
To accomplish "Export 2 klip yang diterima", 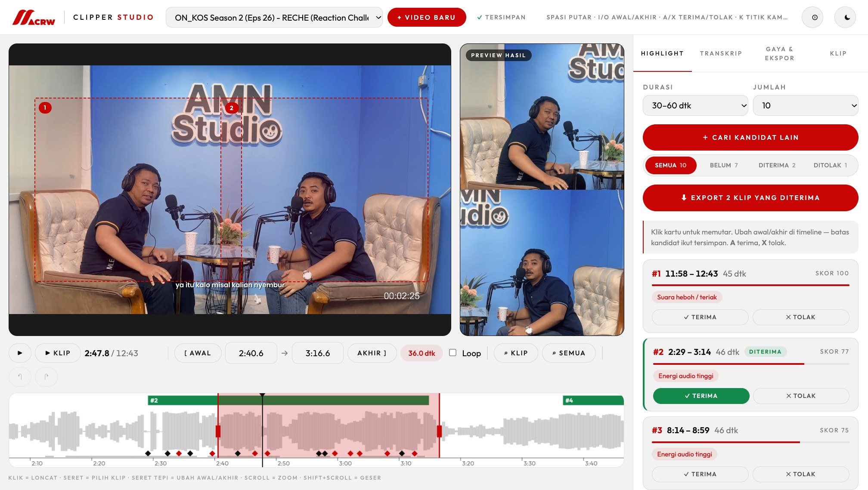I will pos(750,197).
